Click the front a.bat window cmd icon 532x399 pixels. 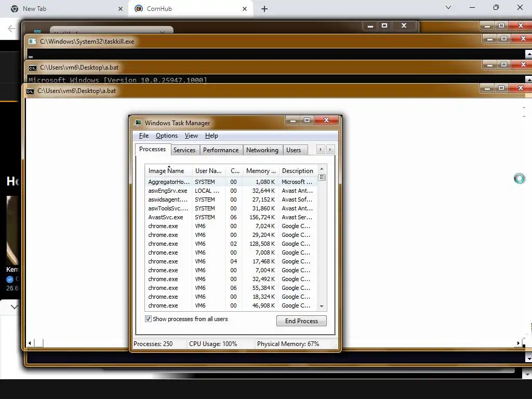pos(30,91)
